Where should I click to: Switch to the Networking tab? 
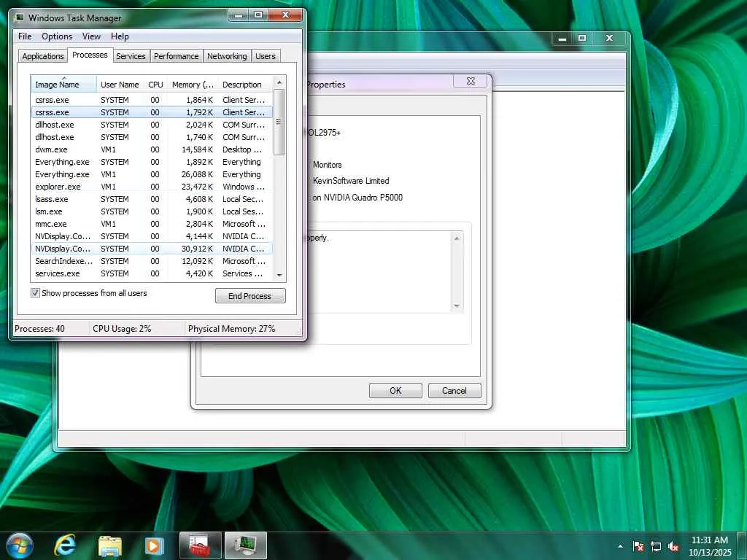(x=227, y=56)
